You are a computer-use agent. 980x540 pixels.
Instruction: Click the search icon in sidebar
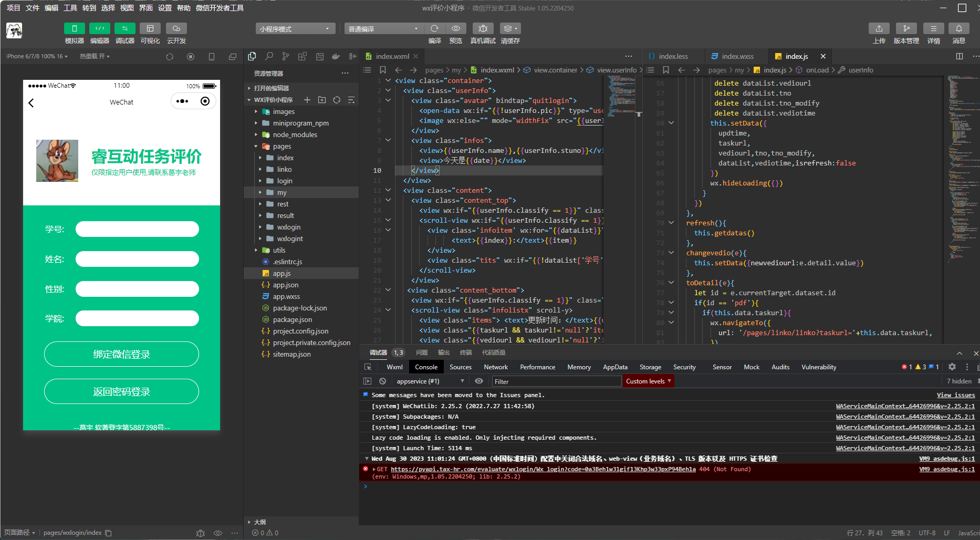(269, 56)
